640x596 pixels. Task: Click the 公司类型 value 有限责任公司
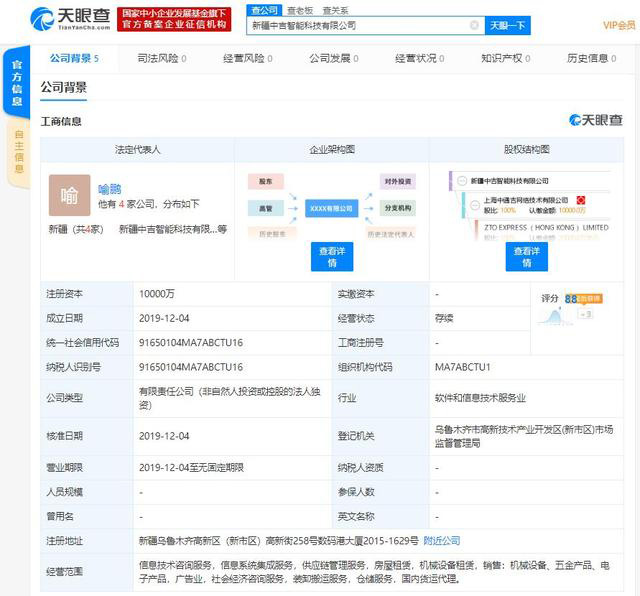point(230,398)
